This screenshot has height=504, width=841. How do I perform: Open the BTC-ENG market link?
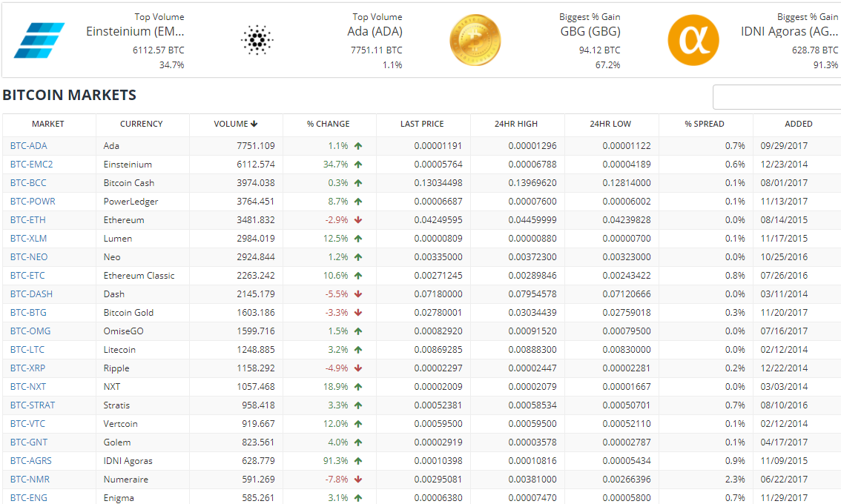[28, 497]
